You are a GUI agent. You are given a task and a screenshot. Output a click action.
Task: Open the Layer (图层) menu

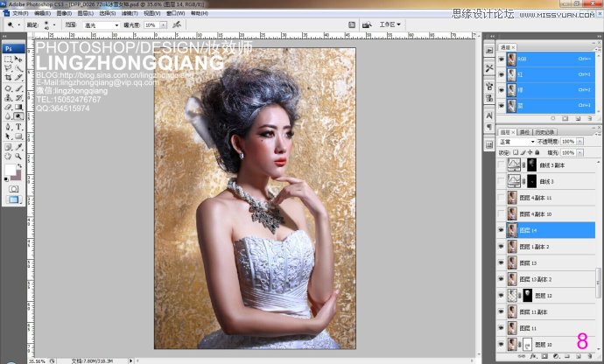point(86,13)
